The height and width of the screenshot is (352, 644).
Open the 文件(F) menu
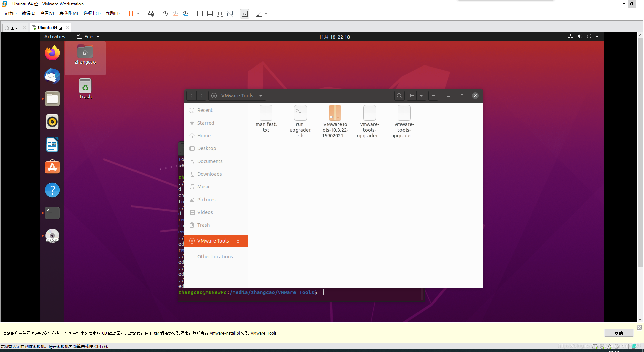[x=10, y=13]
